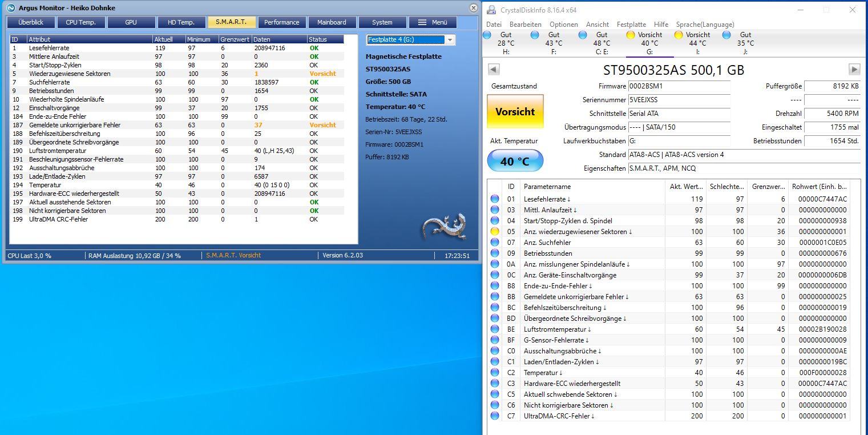Open the Festplatte menu
Screen dimensions: 868x435
point(631,25)
